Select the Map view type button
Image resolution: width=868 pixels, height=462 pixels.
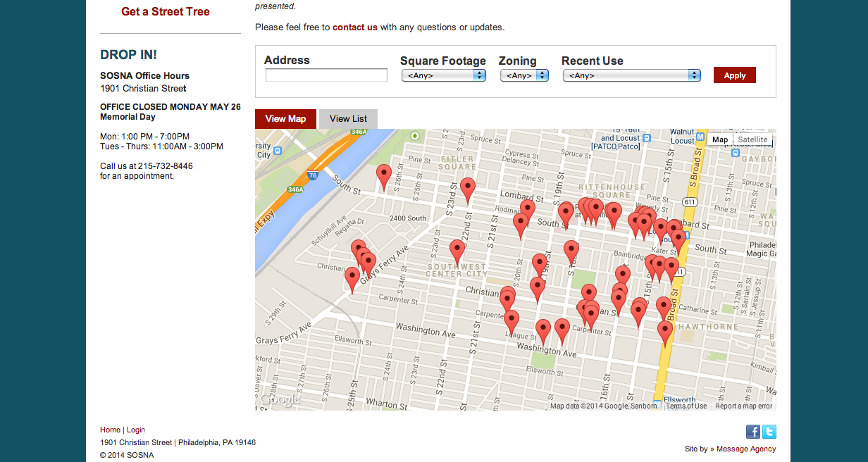(719, 139)
